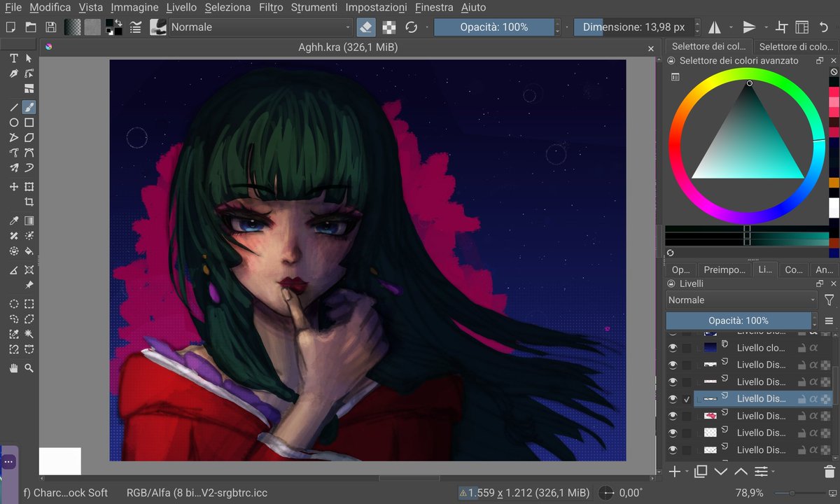Image resolution: width=840 pixels, height=504 pixels.
Task: Click the zoom percentage 78,9% field
Action: click(x=749, y=493)
